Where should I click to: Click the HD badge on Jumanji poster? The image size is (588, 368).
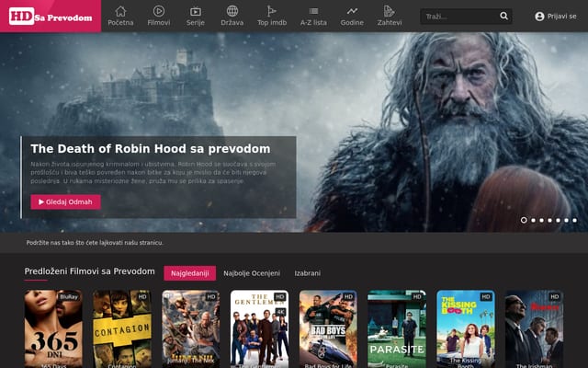[211, 297]
